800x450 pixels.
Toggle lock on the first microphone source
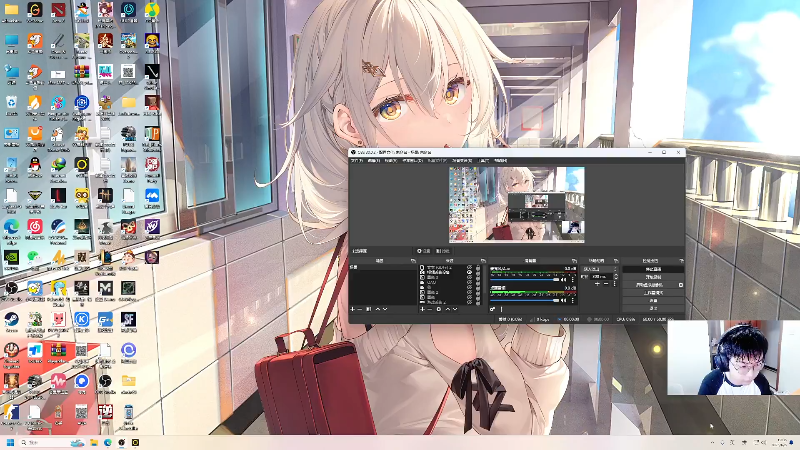(478, 267)
